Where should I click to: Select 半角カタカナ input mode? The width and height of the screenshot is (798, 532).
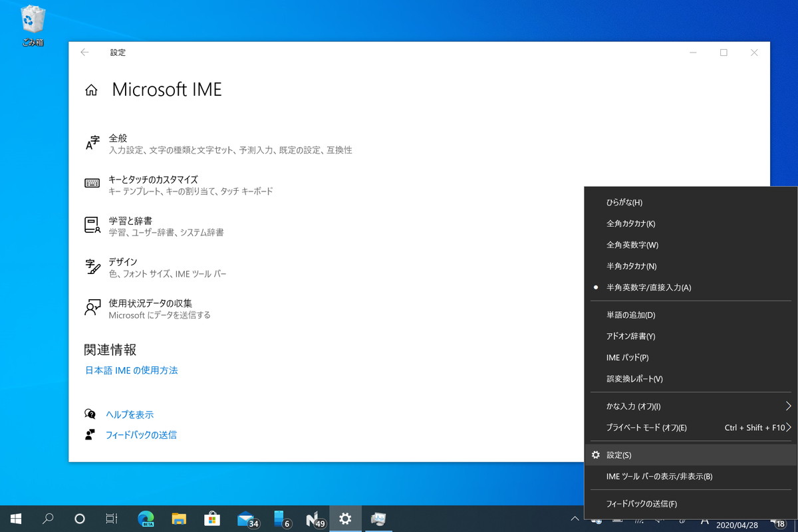pos(632,266)
